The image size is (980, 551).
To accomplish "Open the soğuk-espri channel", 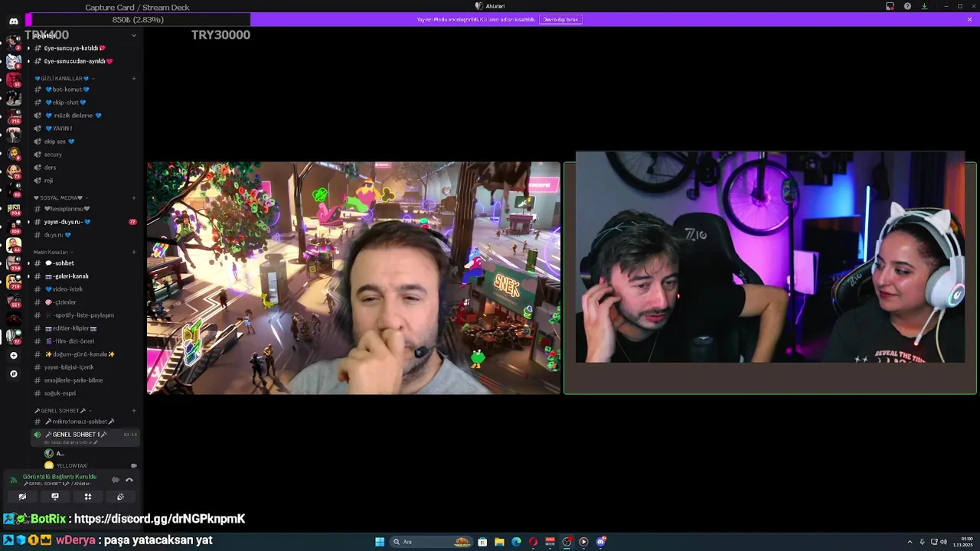I will [84, 393].
